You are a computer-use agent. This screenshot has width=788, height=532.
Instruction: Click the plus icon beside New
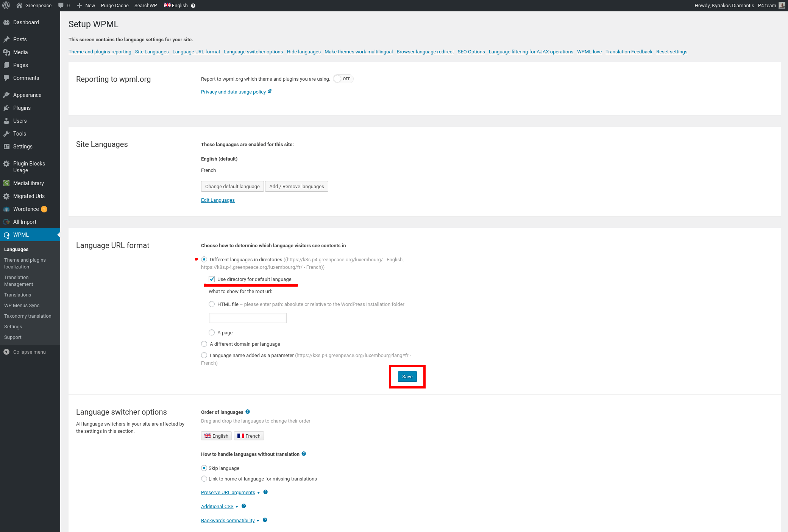tap(80, 5)
